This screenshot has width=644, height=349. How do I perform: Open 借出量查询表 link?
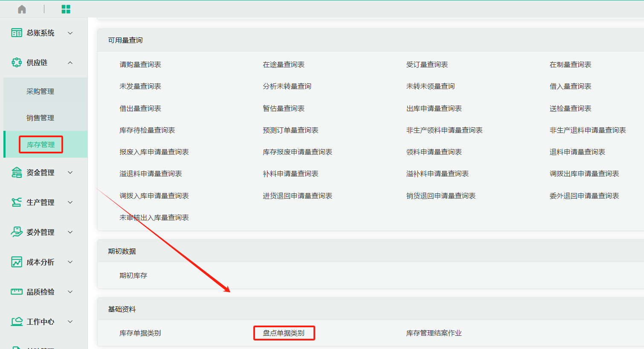[140, 108]
